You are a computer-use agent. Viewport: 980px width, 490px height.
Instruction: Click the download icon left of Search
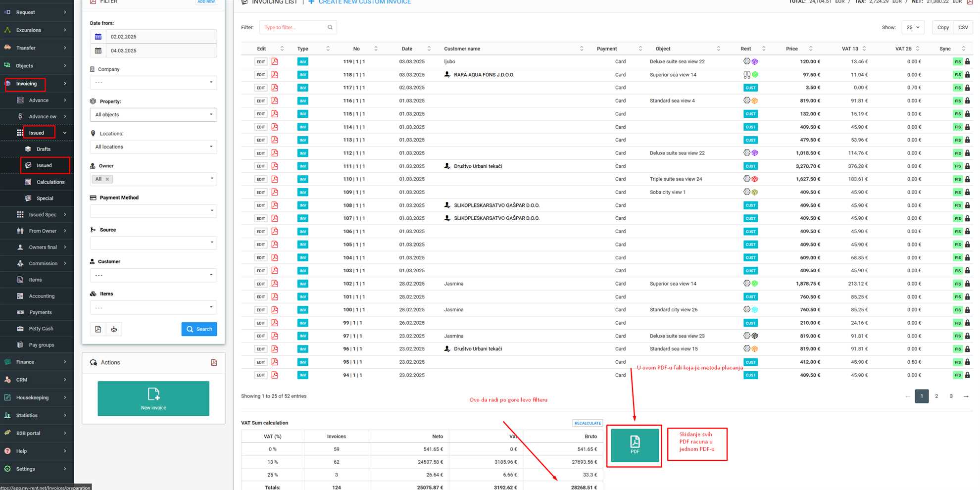[x=114, y=329]
